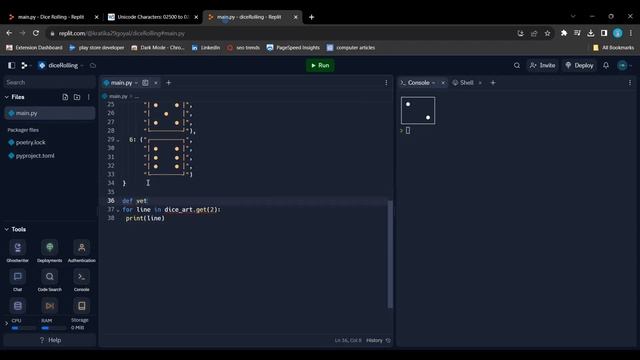Image resolution: width=640 pixels, height=360 pixels.
Task: Open the Docs book tool icon
Action: [82, 306]
